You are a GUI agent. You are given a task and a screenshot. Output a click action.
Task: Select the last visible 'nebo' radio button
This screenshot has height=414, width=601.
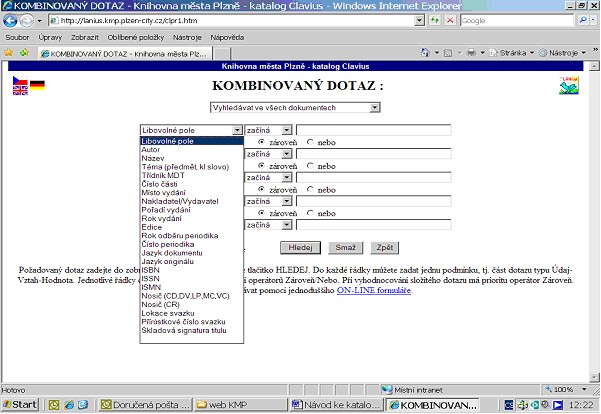[x=310, y=212]
